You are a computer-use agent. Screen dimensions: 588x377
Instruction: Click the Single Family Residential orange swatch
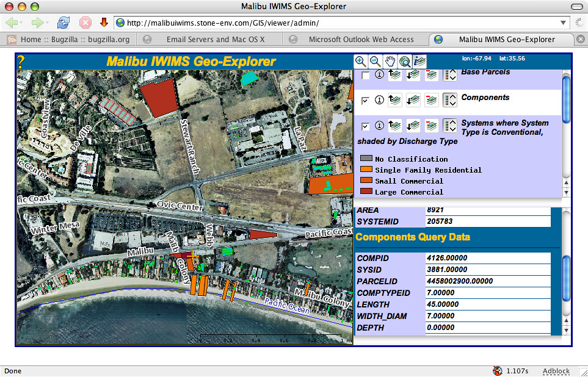pos(366,170)
